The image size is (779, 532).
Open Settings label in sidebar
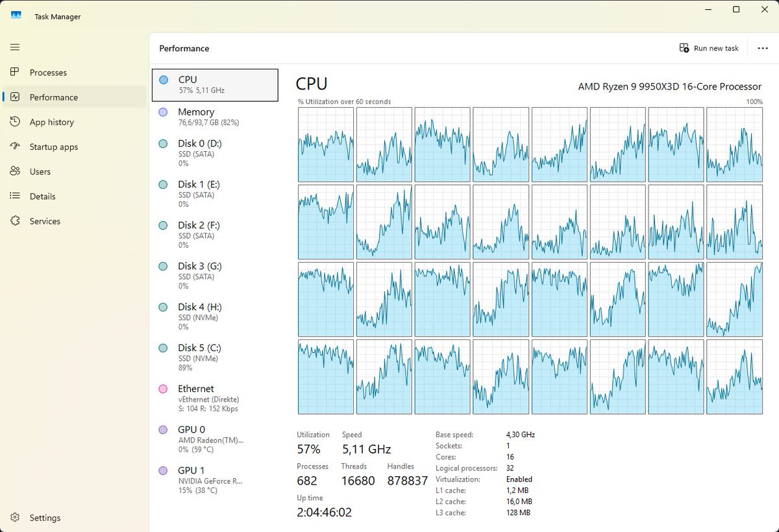45,518
